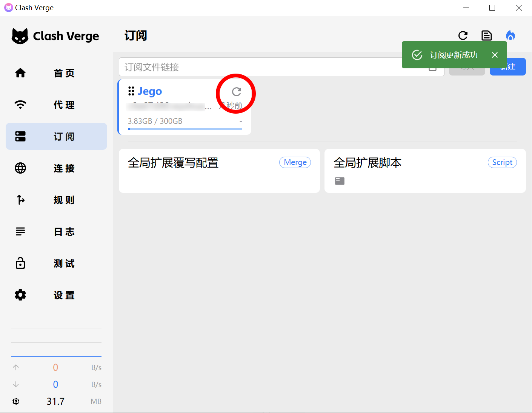Open the 首页 home page
This screenshot has height=413, width=532.
click(56, 73)
